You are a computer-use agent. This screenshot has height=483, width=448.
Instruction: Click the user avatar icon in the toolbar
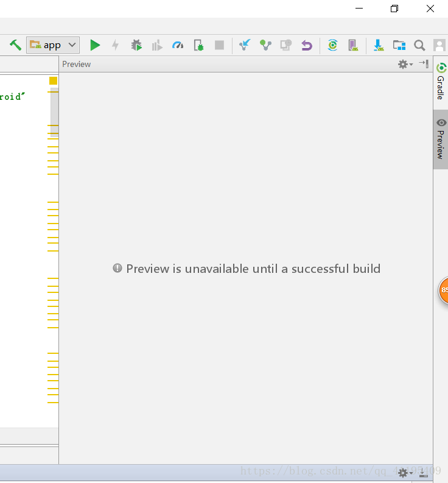coord(439,45)
